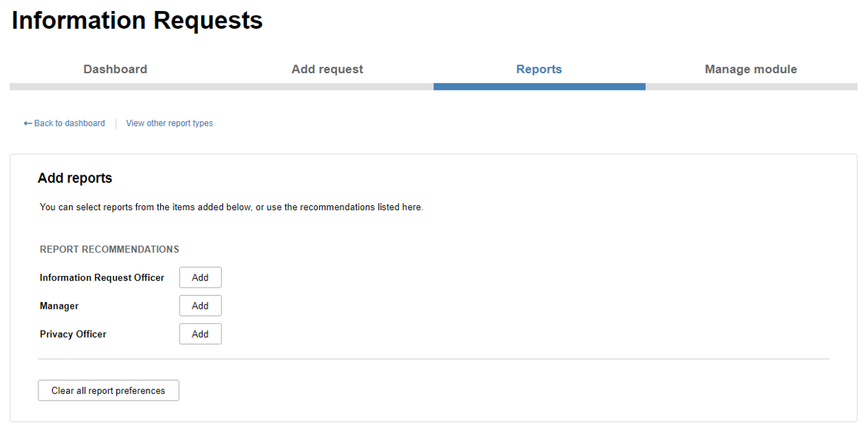Click Clear all report preferences button

(108, 390)
